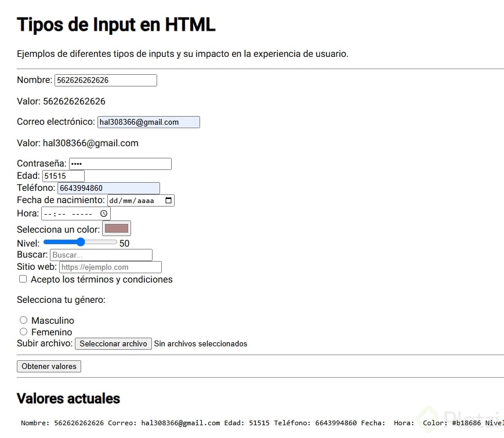Click the Hora time input field

(x=76, y=213)
